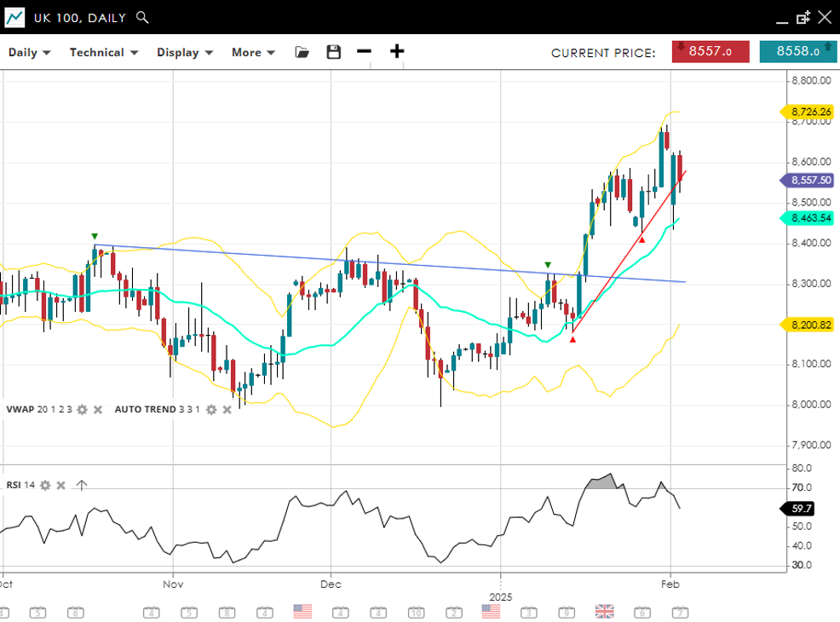Expand the Daily timeframe dropdown
The height and width of the screenshot is (622, 840).
pyautogui.click(x=30, y=52)
